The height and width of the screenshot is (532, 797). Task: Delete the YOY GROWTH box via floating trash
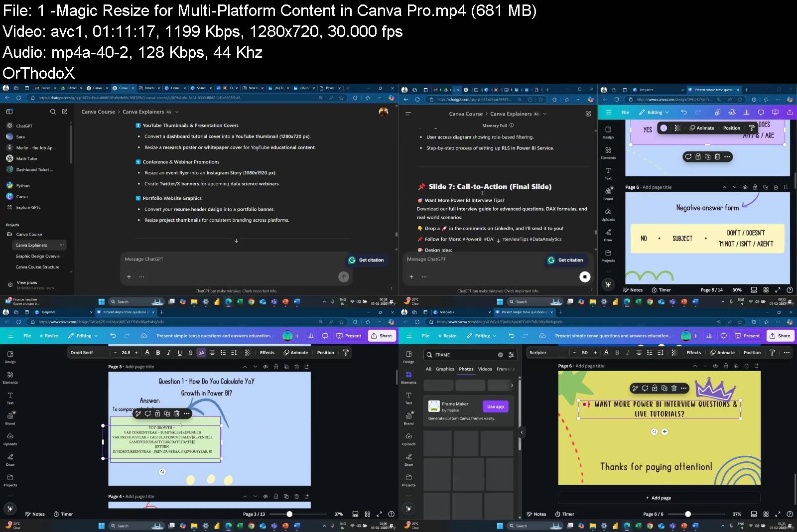pyautogui.click(x=177, y=413)
